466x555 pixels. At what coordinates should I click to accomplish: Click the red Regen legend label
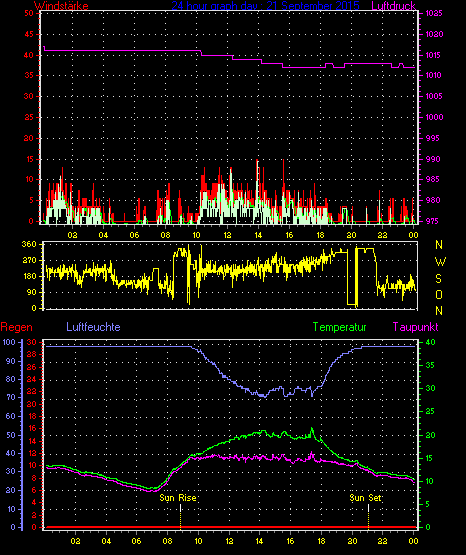(x=17, y=327)
